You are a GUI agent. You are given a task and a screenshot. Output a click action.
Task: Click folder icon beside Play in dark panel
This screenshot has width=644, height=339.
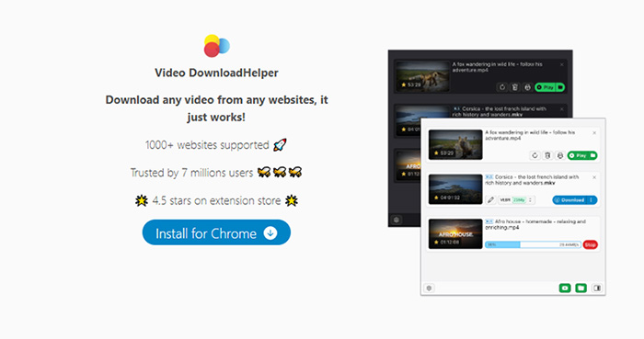pos(560,87)
